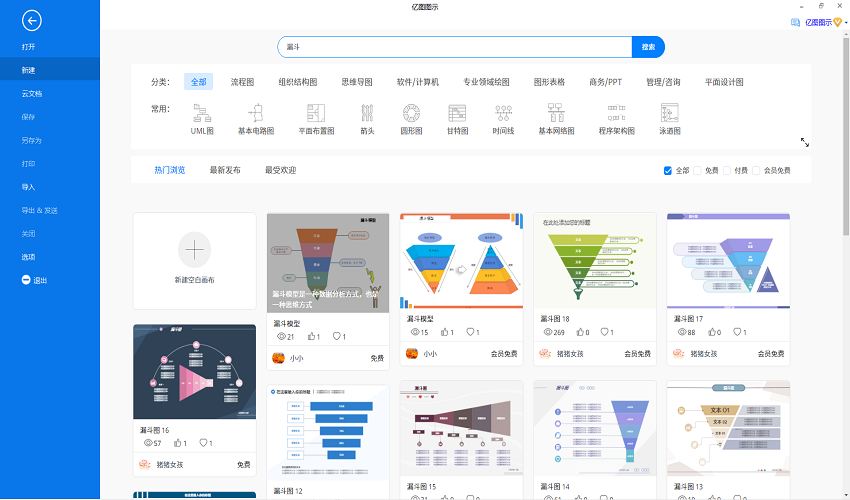Select the 时间线 icon
The image size is (850, 500).
[503, 113]
